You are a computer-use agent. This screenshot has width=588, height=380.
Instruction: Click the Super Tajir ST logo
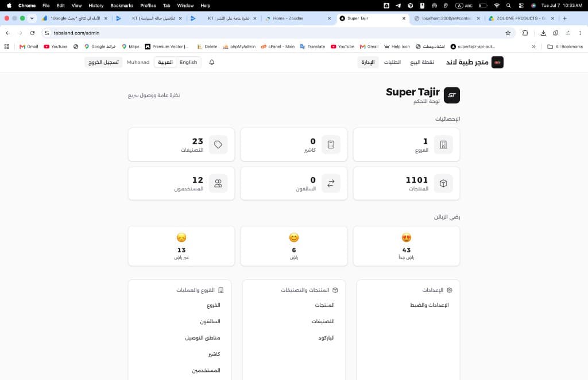451,95
